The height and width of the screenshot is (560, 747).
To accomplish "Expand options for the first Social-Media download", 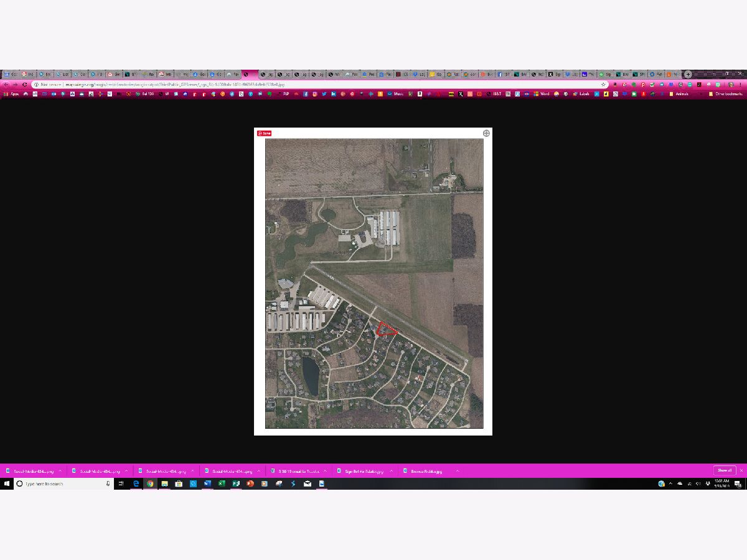I will point(60,471).
